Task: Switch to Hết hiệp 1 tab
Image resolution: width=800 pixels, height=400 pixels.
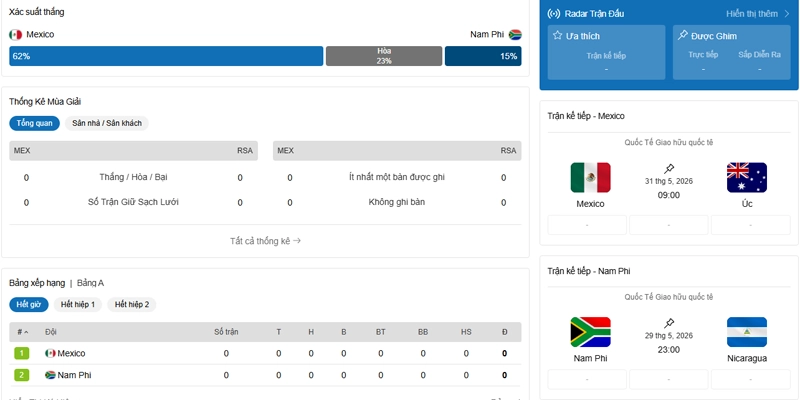Action: tap(78, 305)
